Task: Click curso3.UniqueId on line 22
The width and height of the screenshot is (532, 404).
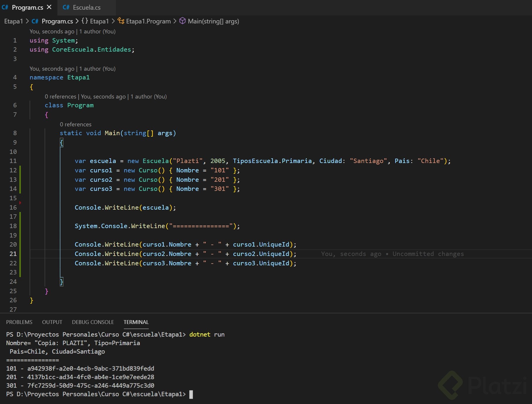Action: [x=261, y=263]
